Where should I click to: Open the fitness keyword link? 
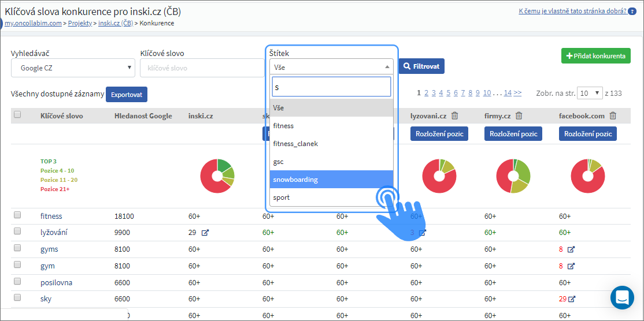[x=51, y=216]
